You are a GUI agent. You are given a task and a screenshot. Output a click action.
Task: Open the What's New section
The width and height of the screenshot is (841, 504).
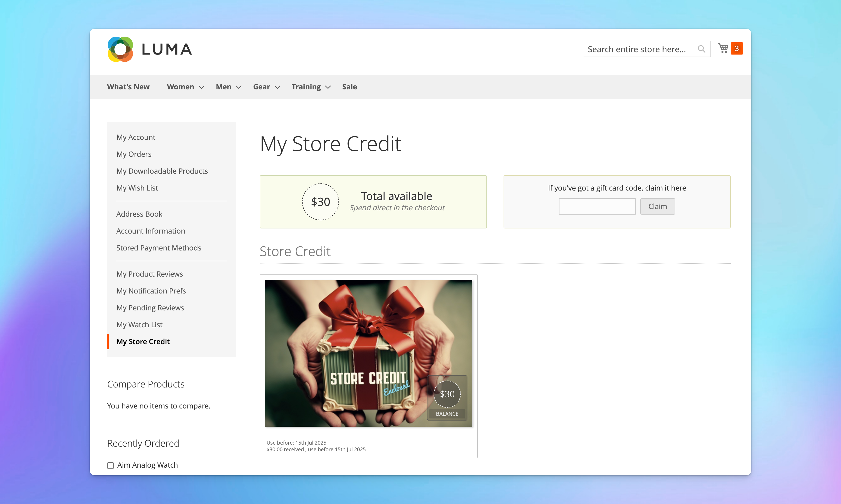pos(128,86)
